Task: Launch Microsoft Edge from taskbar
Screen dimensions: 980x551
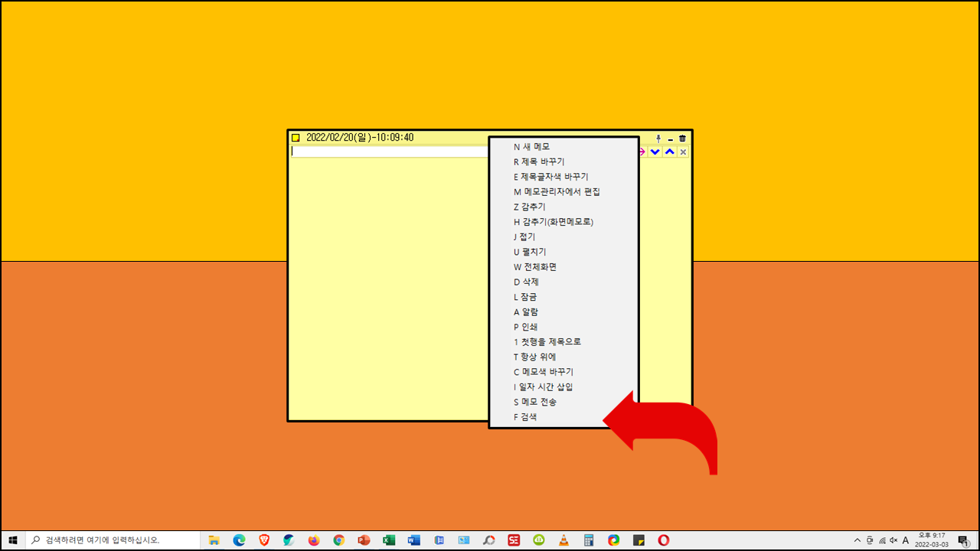Action: point(239,540)
